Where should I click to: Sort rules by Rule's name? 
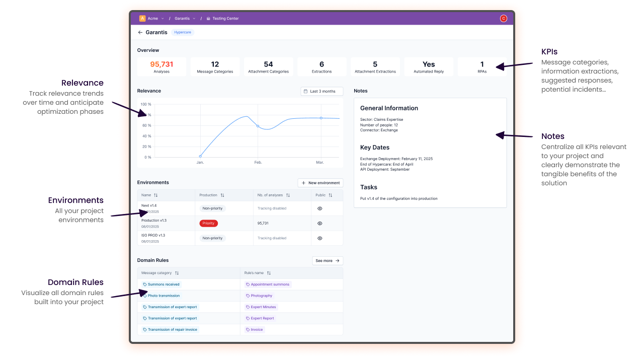pyautogui.click(x=269, y=273)
